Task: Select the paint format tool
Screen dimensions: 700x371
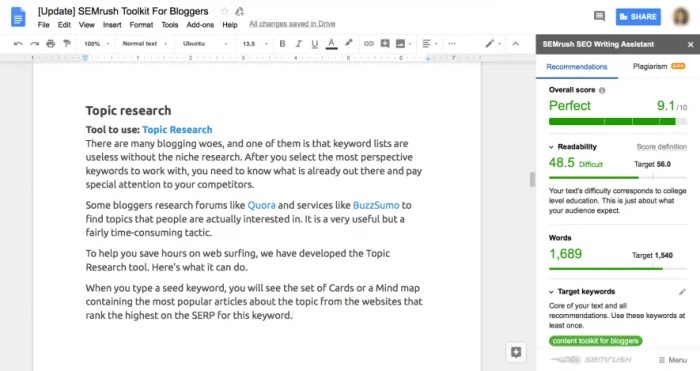Action: 67,44
